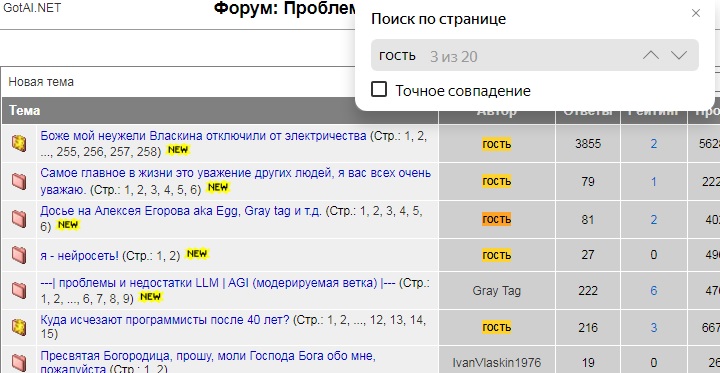The width and height of the screenshot is (720, 373).
Task: Open page 255 of Боже мой неужели topic
Action: pos(67,152)
